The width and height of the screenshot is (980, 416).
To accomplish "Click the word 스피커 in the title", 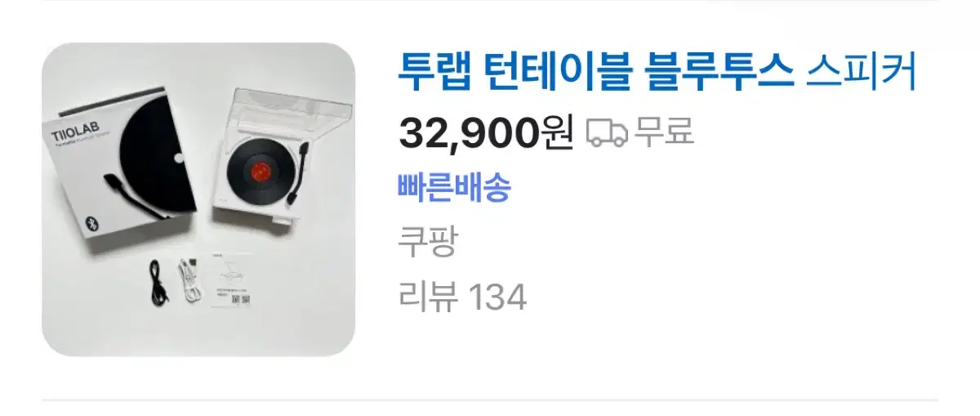I will point(862,72).
